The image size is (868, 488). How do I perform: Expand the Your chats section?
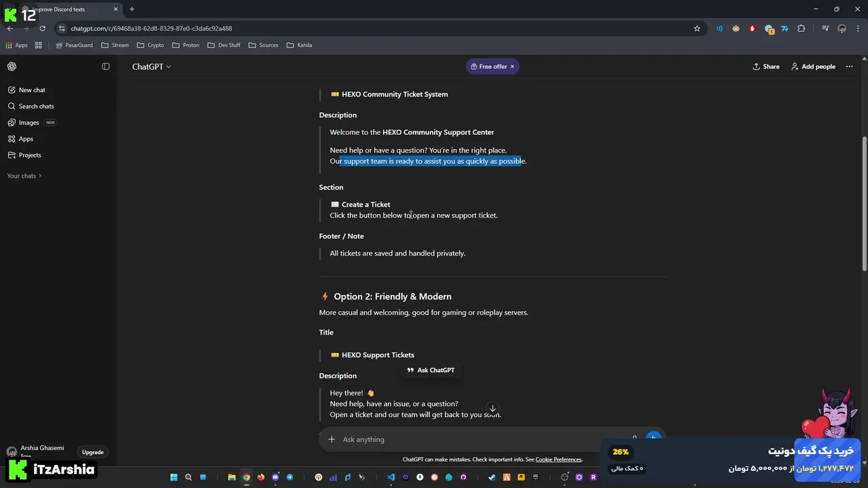[24, 176]
